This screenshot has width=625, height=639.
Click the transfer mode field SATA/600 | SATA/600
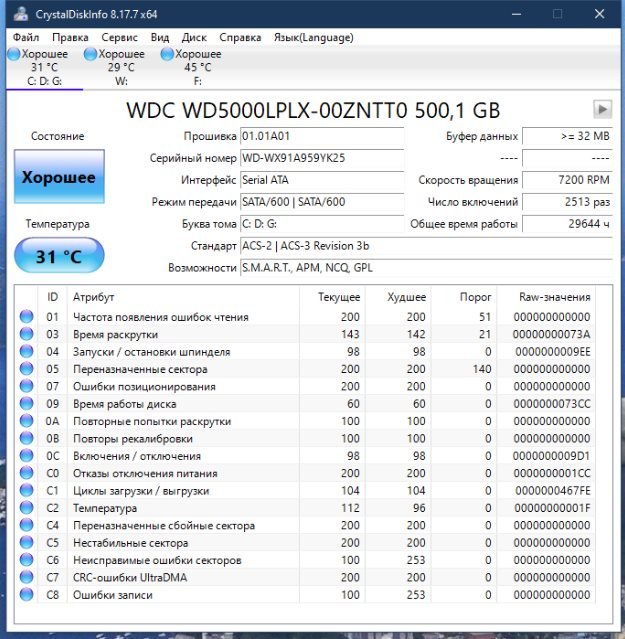click(x=322, y=202)
